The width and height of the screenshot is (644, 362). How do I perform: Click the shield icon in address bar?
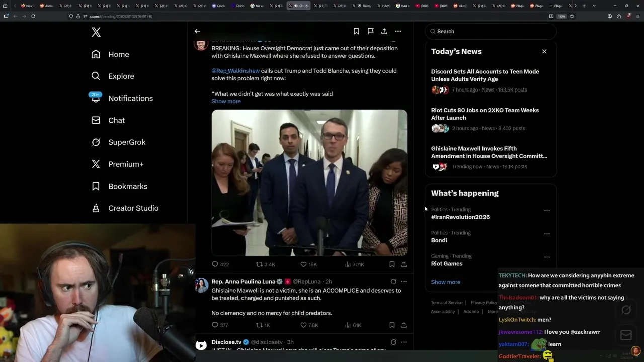pos(71,16)
